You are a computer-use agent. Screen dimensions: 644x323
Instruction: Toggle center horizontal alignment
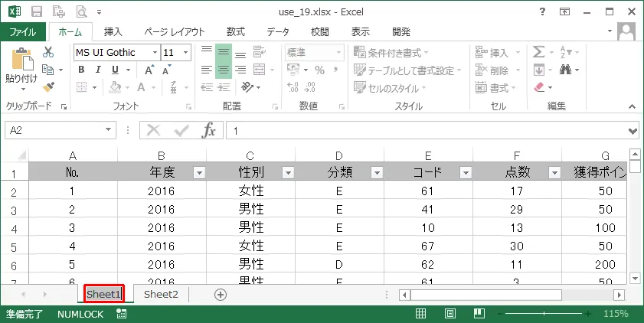click(224, 70)
